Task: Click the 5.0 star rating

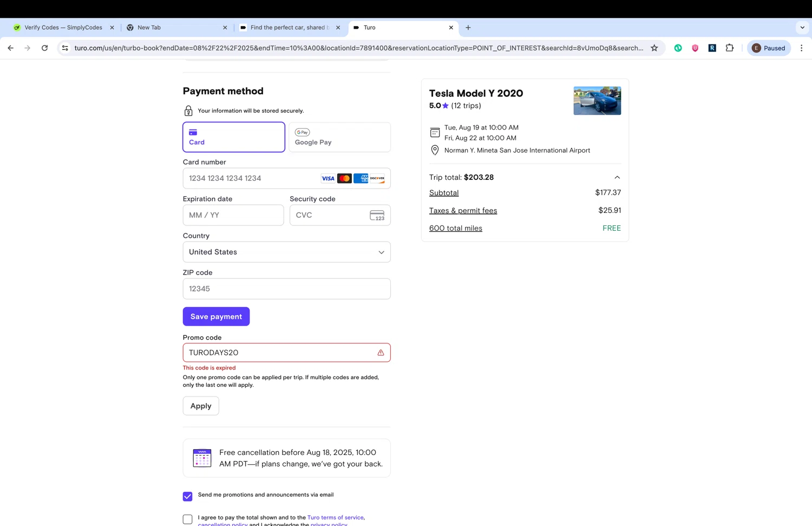Action: 439,106
